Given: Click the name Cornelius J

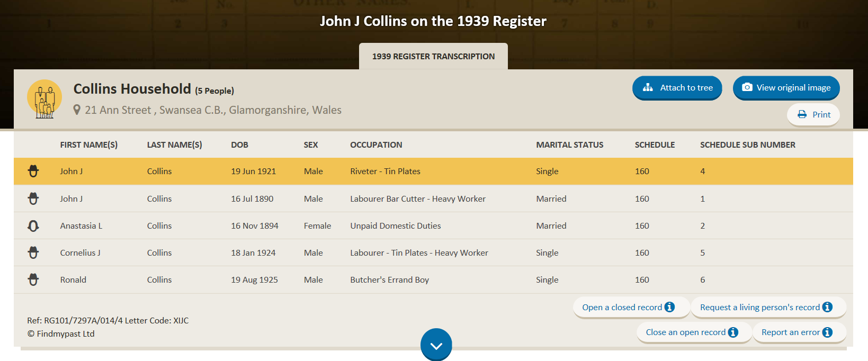Looking at the screenshot, I should pos(80,252).
